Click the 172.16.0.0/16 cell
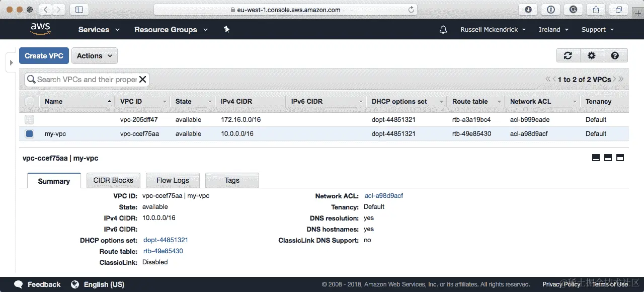 (x=240, y=119)
